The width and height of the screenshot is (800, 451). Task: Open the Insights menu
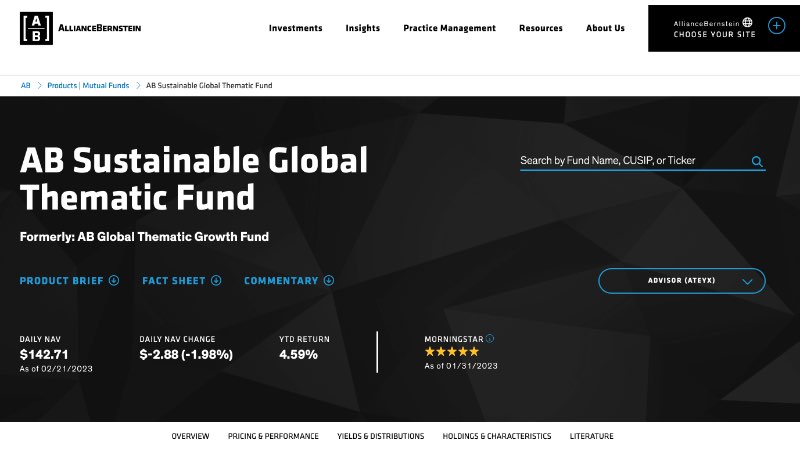(363, 28)
